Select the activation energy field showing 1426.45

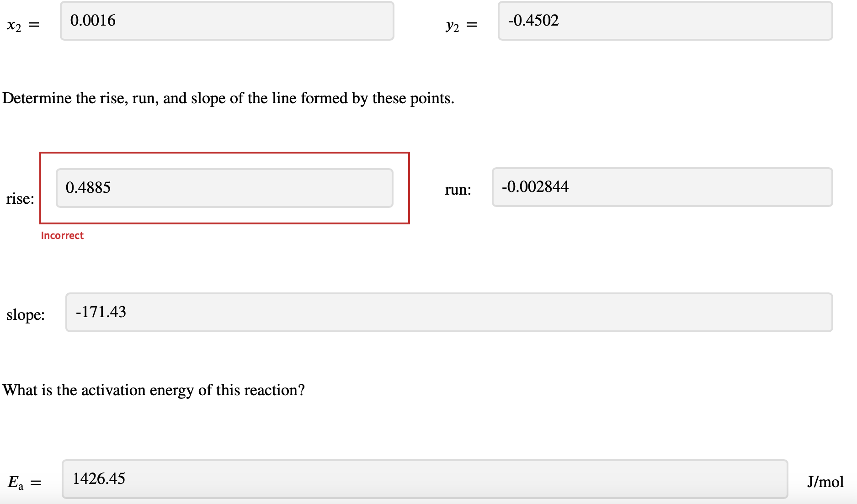click(x=424, y=478)
